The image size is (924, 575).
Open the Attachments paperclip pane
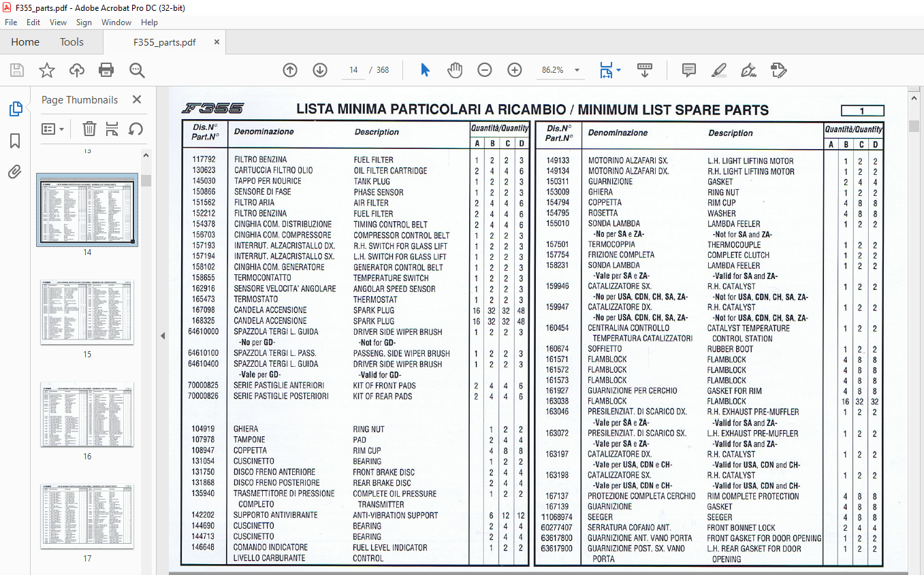(x=15, y=171)
